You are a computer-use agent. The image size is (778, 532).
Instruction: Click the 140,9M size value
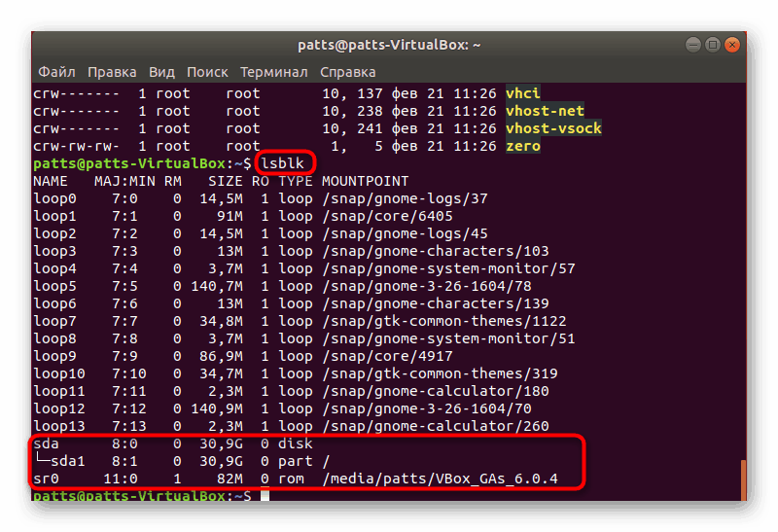tap(217, 408)
